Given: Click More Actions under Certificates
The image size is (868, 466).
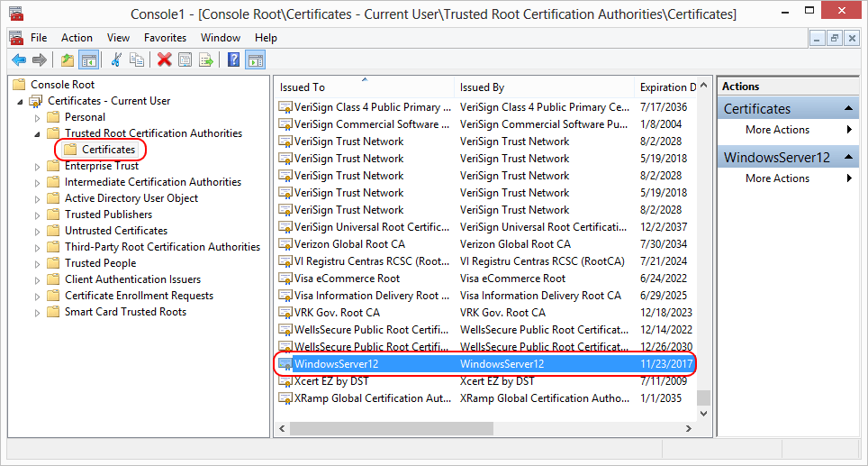Looking at the screenshot, I should pos(777,130).
